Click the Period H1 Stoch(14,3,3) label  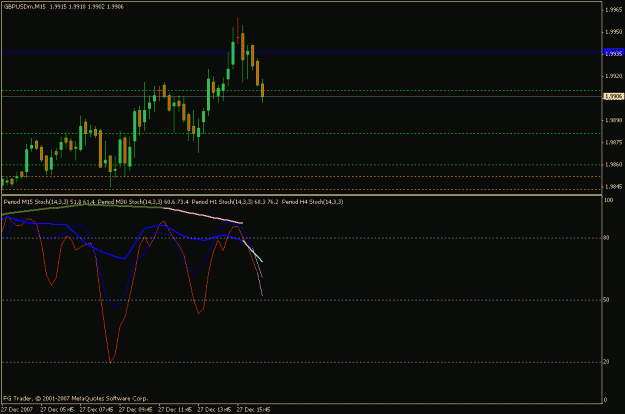pyautogui.click(x=222, y=202)
